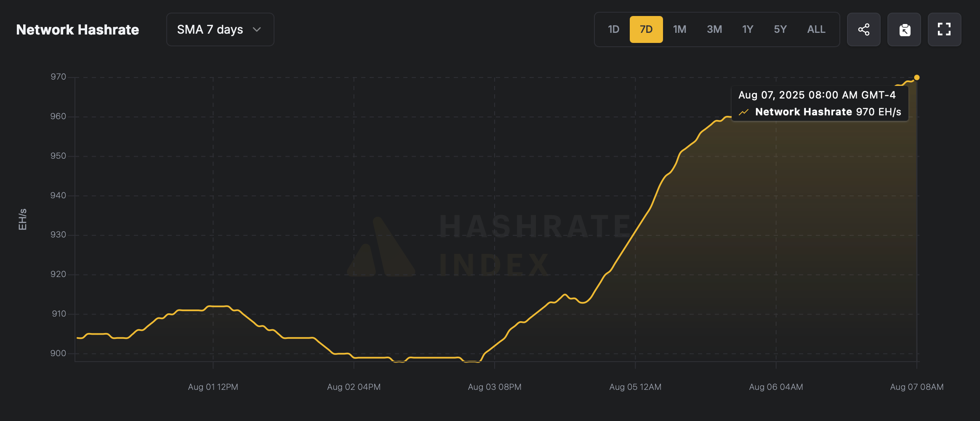Click the ALL time range button
The image size is (980, 421).
pyautogui.click(x=816, y=29)
